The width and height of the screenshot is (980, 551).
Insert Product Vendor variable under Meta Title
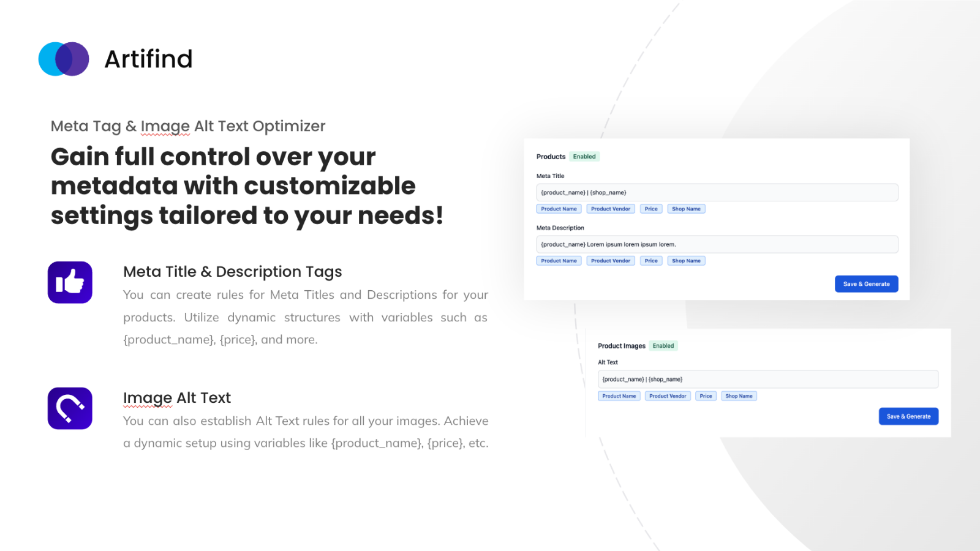(611, 209)
